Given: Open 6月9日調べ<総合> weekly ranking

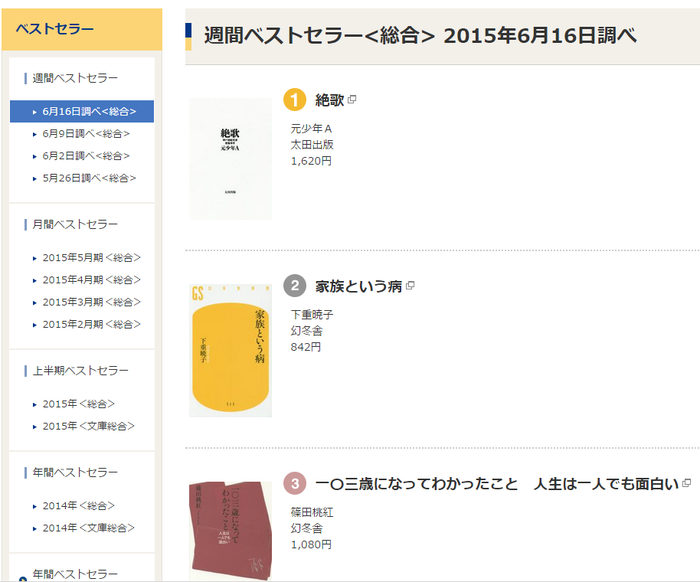Looking at the screenshot, I should pyautogui.click(x=86, y=134).
